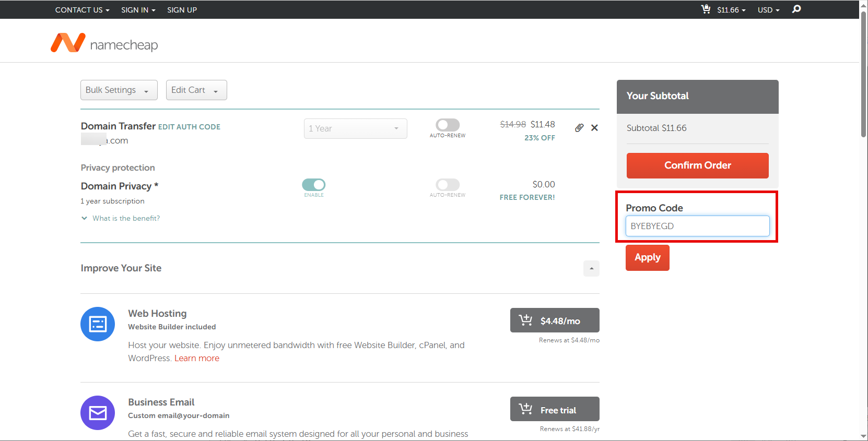Click the Web Hosting blue circle icon
The image size is (868, 441).
[x=98, y=324]
